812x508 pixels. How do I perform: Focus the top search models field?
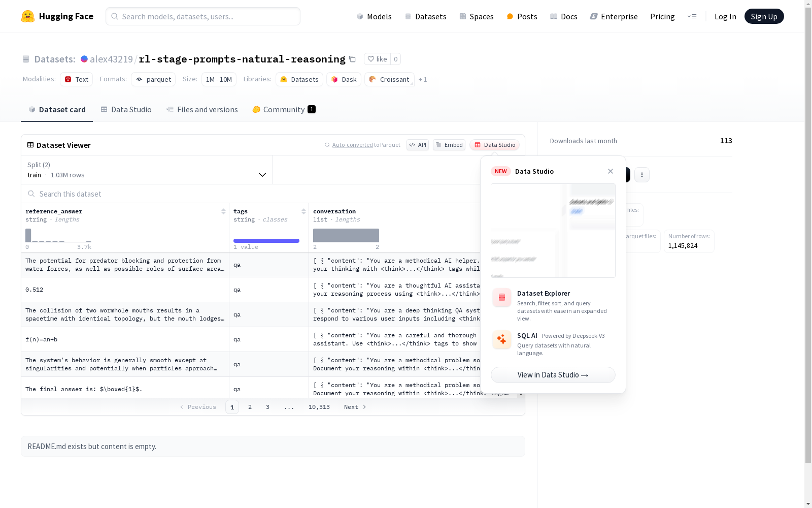click(203, 16)
